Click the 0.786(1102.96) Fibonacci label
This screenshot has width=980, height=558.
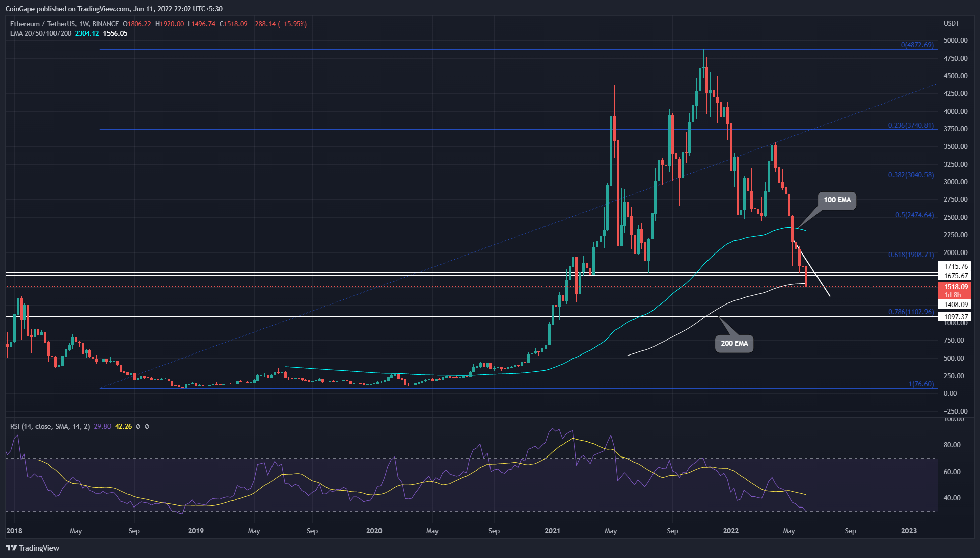click(x=911, y=312)
